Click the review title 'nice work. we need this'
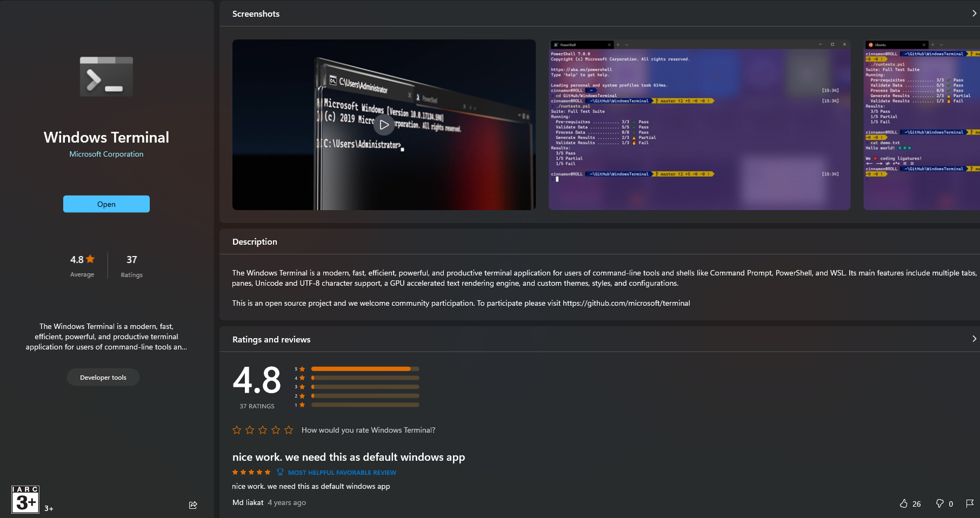Image resolution: width=980 pixels, height=518 pixels. pyautogui.click(x=349, y=457)
